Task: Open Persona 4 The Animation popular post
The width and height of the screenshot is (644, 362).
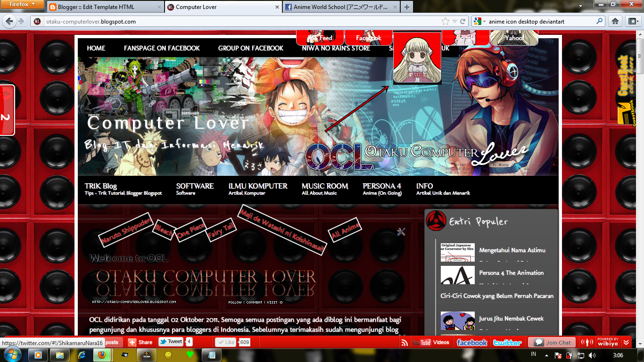Action: point(512,272)
